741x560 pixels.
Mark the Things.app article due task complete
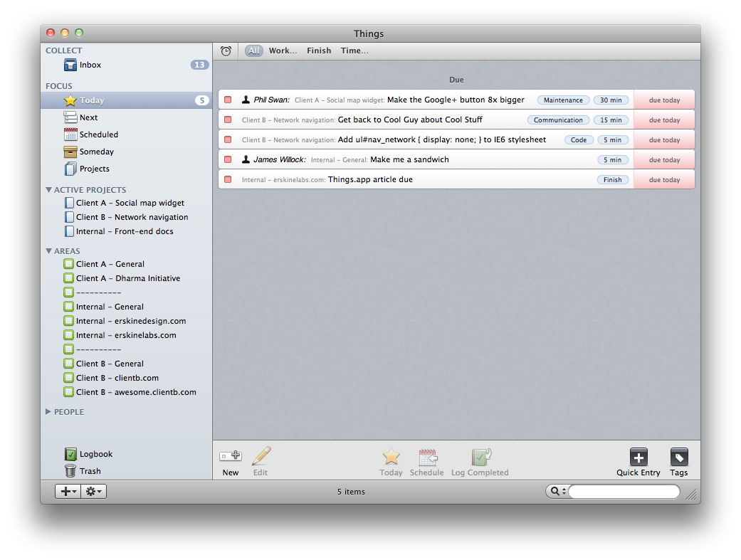tap(227, 179)
